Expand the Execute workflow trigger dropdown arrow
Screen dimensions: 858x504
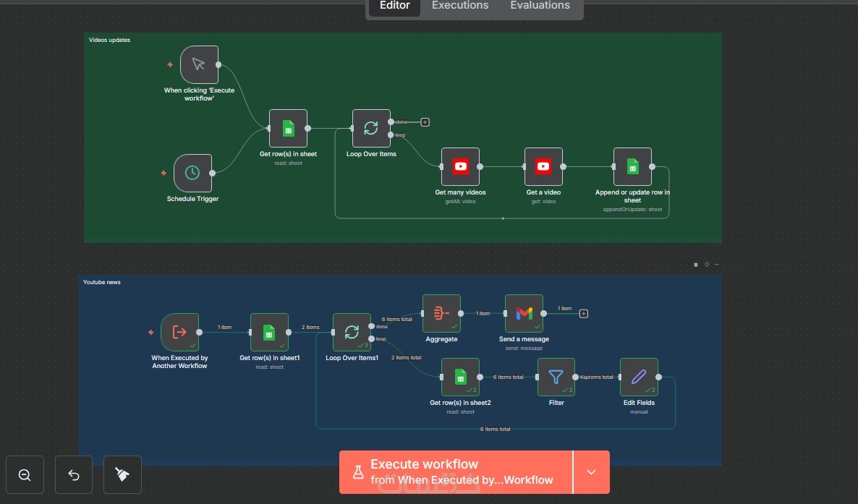pyautogui.click(x=592, y=472)
